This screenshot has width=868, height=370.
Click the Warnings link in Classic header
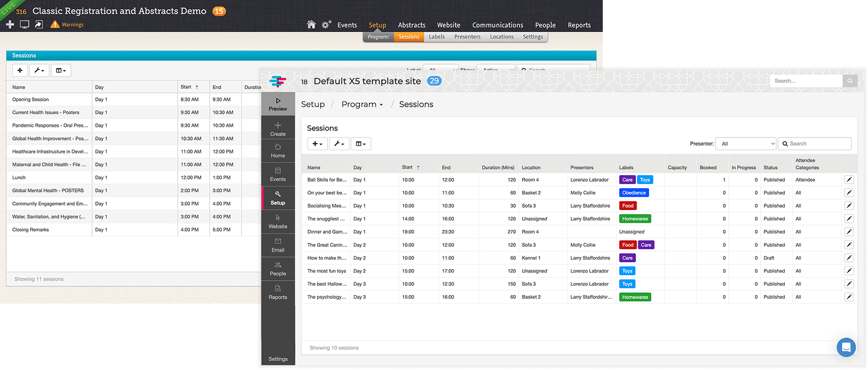point(72,25)
